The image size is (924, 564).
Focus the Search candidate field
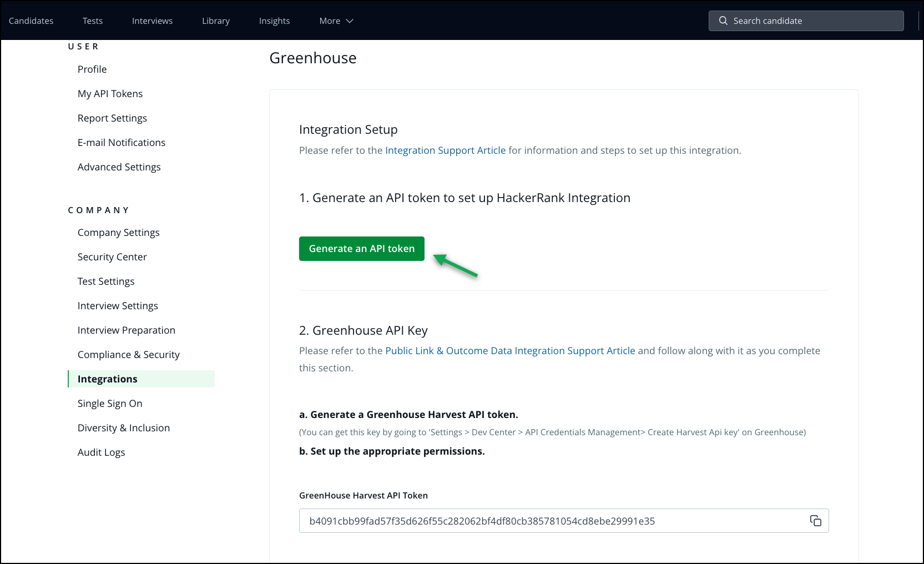(x=806, y=21)
